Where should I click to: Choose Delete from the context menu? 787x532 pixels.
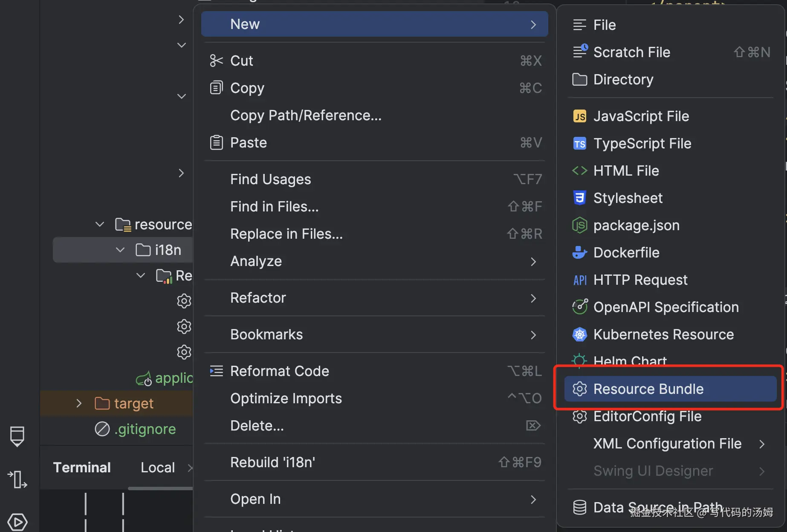pyautogui.click(x=257, y=426)
